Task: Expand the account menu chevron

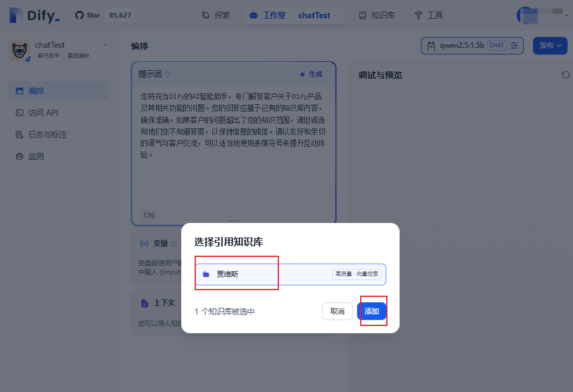Action: coord(566,15)
